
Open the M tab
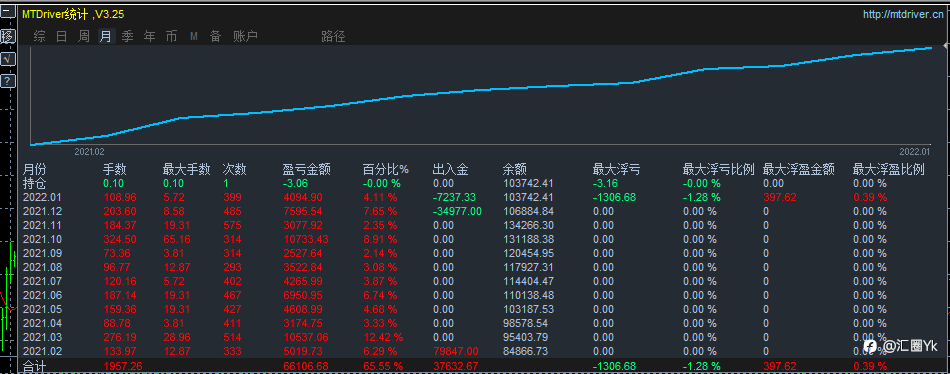[x=194, y=36]
